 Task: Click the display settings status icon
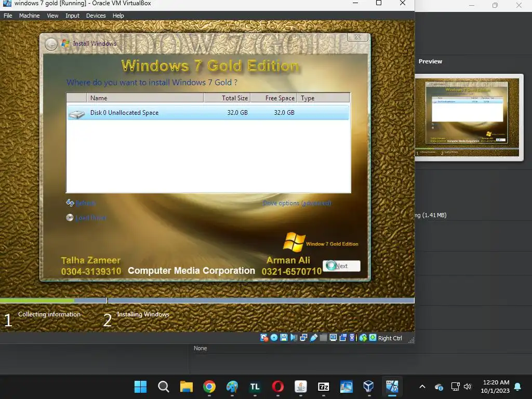tap(333, 338)
